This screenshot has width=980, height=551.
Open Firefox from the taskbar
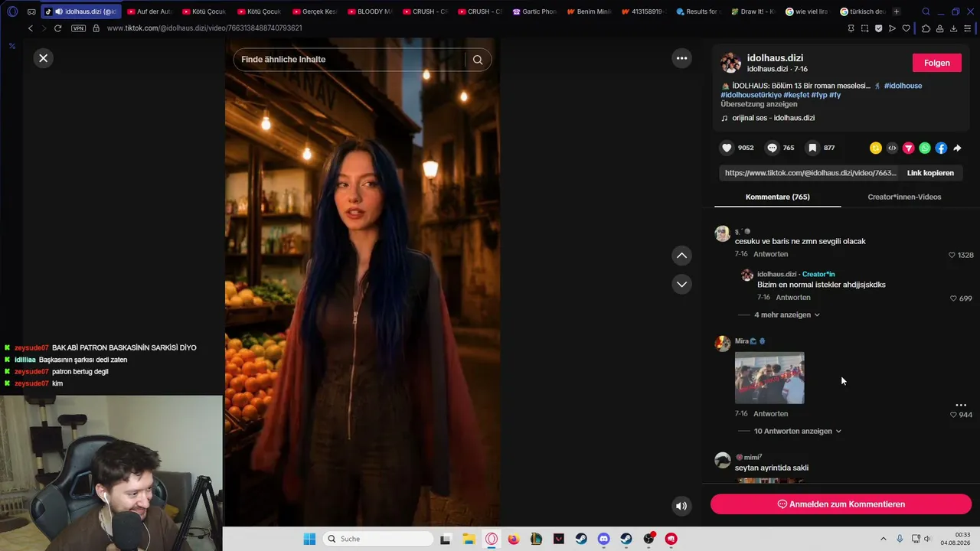pyautogui.click(x=514, y=539)
